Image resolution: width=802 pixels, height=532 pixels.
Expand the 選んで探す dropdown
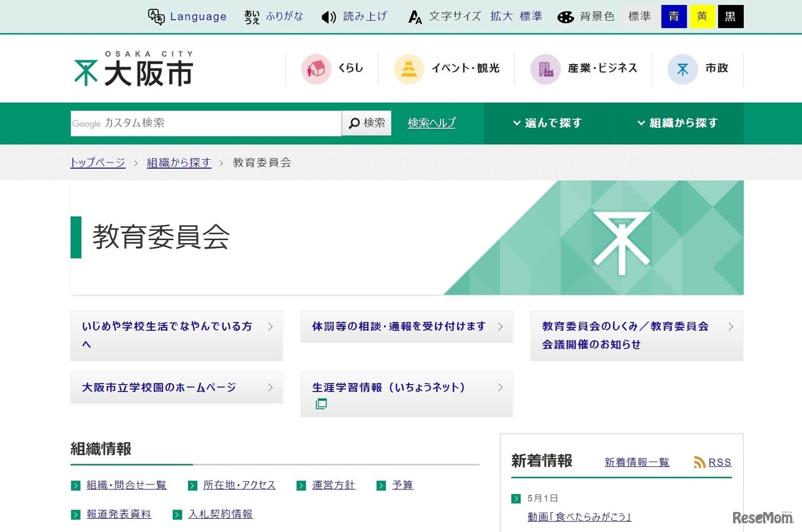click(x=548, y=123)
